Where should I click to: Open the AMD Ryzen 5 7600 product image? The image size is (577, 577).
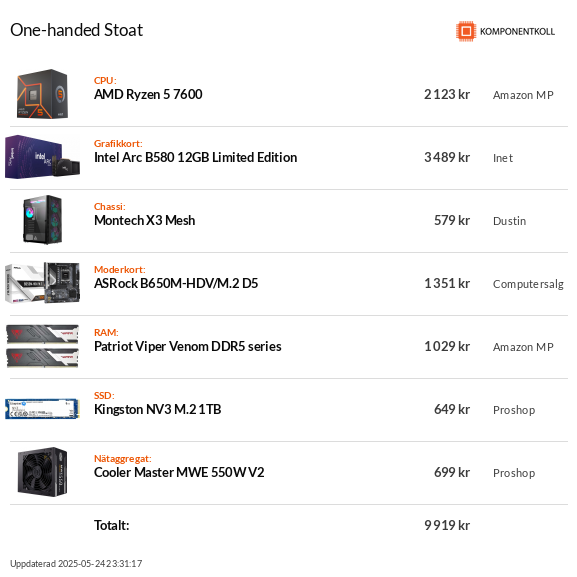(42, 94)
